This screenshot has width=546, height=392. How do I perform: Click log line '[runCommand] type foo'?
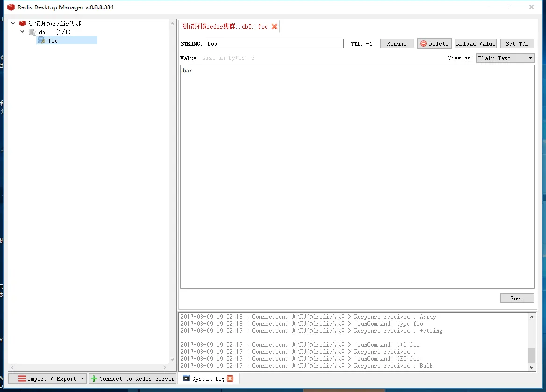click(388, 324)
